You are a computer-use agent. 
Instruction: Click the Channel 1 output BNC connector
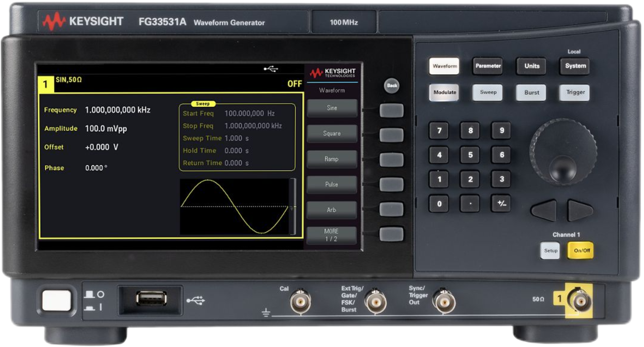tap(579, 301)
